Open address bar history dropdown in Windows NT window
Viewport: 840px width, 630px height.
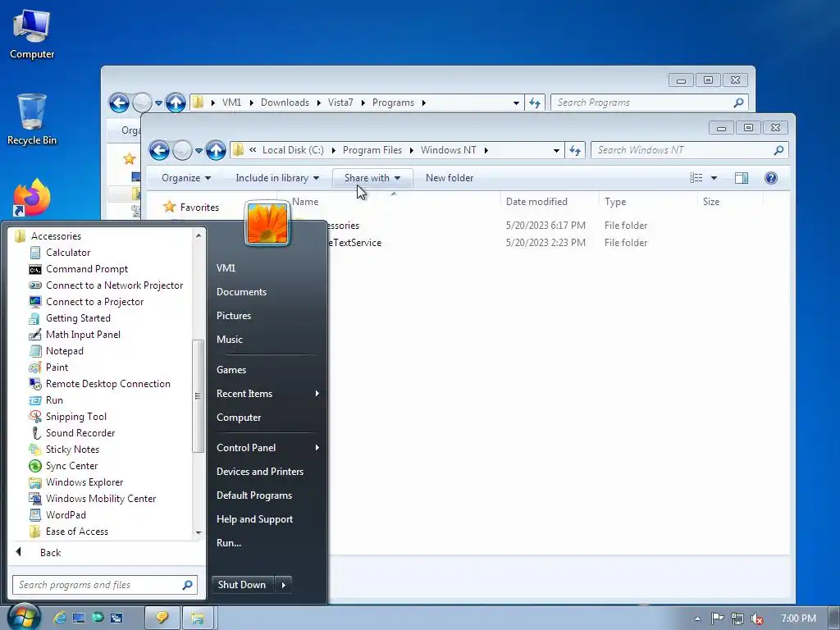(x=557, y=151)
